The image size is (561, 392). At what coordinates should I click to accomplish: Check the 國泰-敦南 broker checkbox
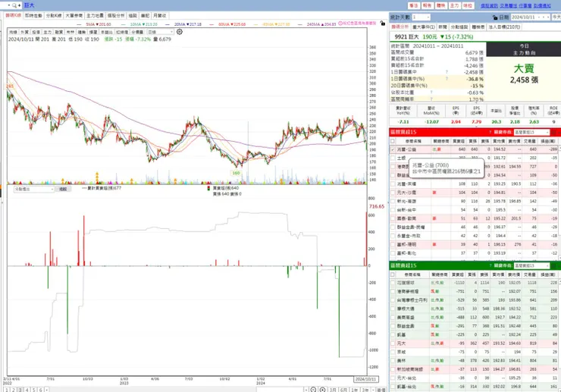pos(393,218)
